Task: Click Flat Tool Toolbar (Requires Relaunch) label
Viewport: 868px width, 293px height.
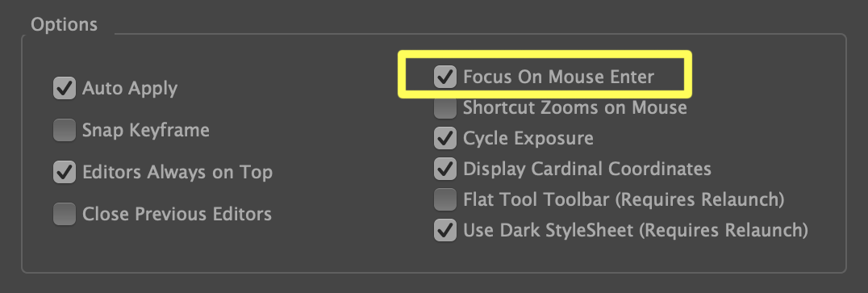Action: coord(624,199)
